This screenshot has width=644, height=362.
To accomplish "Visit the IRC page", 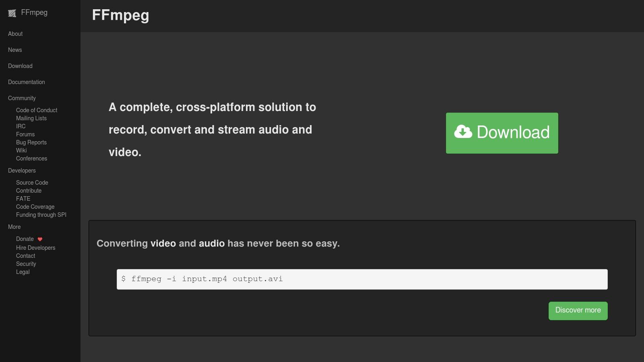I will 21,126.
